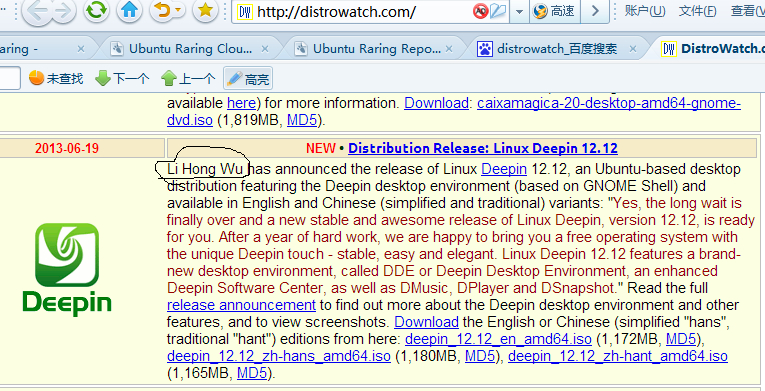Click the Baidu paw icon on the tab
Image resolution: width=765 pixels, height=391 pixels.
(x=484, y=49)
